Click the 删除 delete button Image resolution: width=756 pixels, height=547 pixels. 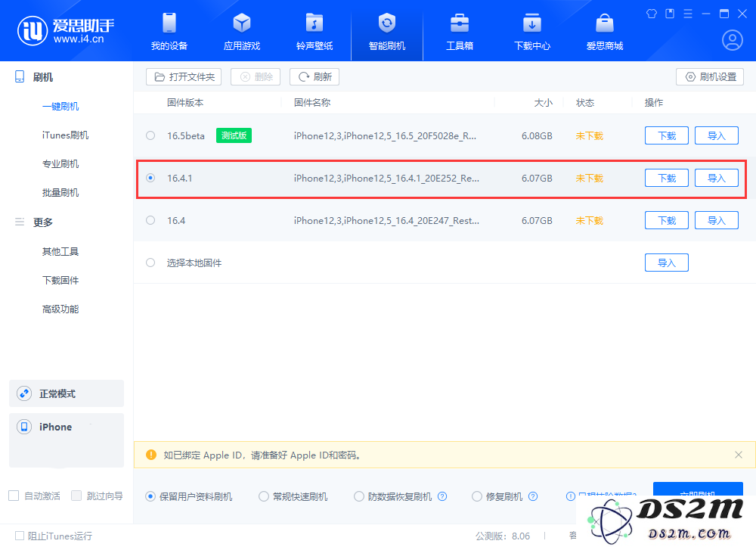(256, 76)
